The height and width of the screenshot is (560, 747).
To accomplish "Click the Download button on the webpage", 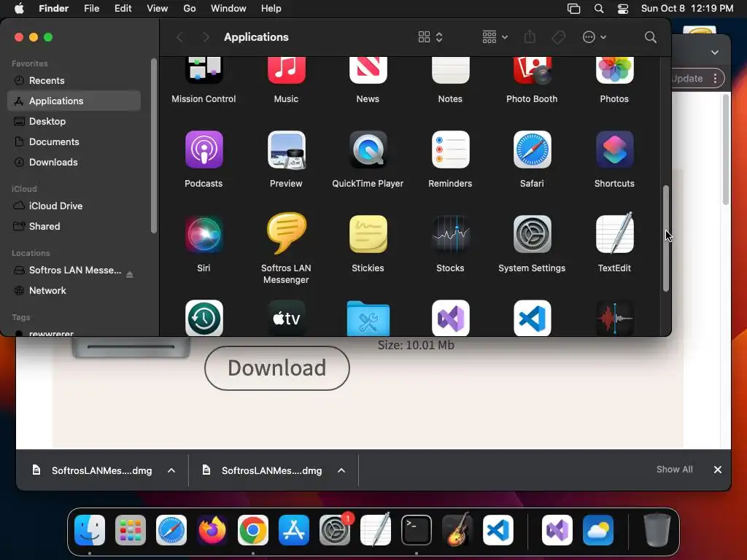I will pos(276,368).
